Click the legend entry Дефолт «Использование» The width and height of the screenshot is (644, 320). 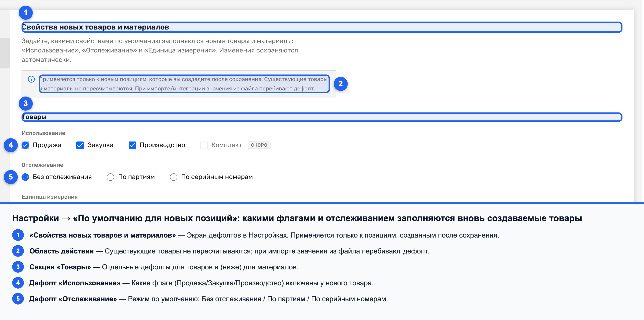(x=201, y=283)
